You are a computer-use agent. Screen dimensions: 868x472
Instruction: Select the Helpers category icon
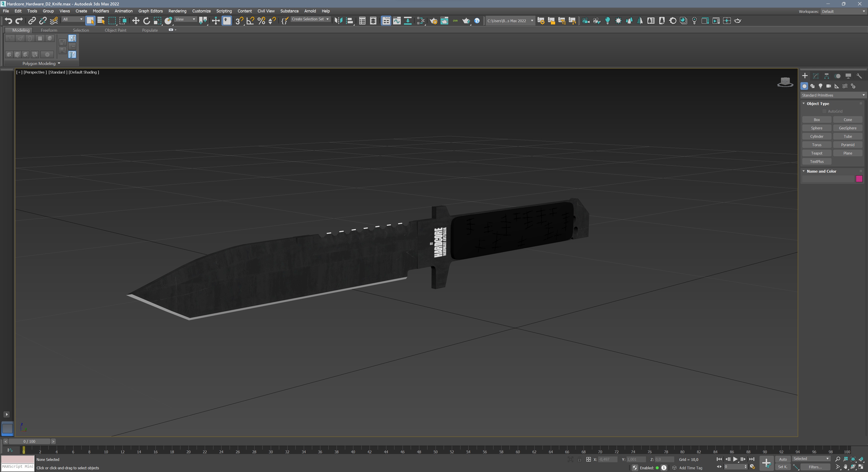(837, 86)
